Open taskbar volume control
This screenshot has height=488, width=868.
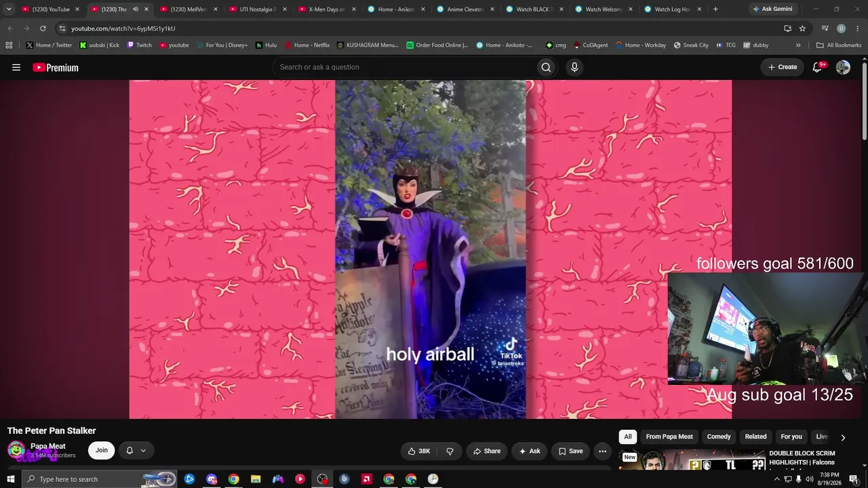[x=809, y=479]
